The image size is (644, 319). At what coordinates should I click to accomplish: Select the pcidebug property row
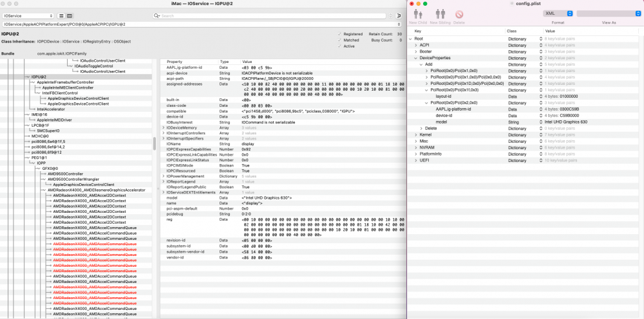pyautogui.click(x=282, y=214)
